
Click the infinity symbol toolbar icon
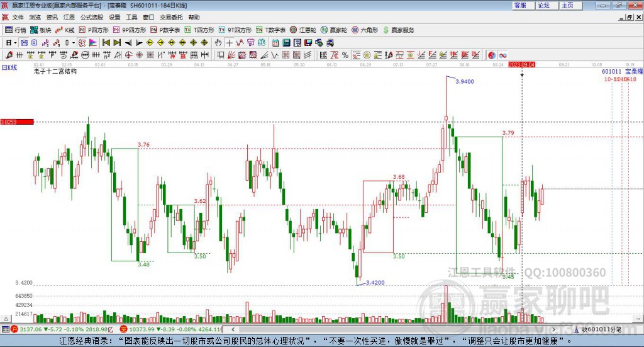click(502, 55)
